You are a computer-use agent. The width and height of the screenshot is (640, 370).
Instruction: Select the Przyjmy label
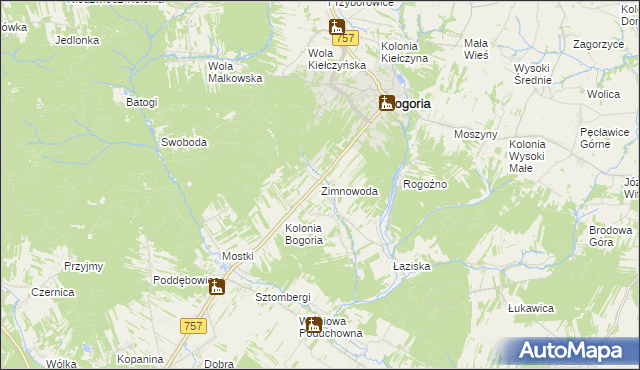tap(84, 267)
